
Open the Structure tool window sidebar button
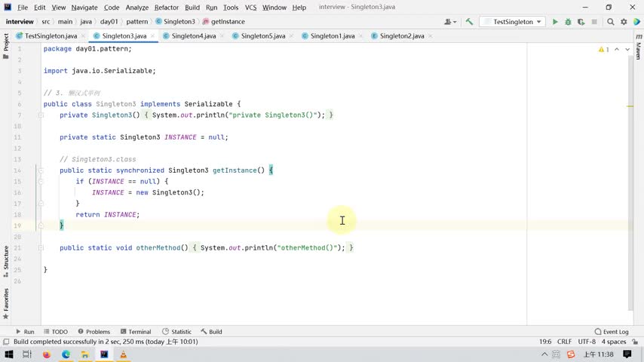(6, 262)
